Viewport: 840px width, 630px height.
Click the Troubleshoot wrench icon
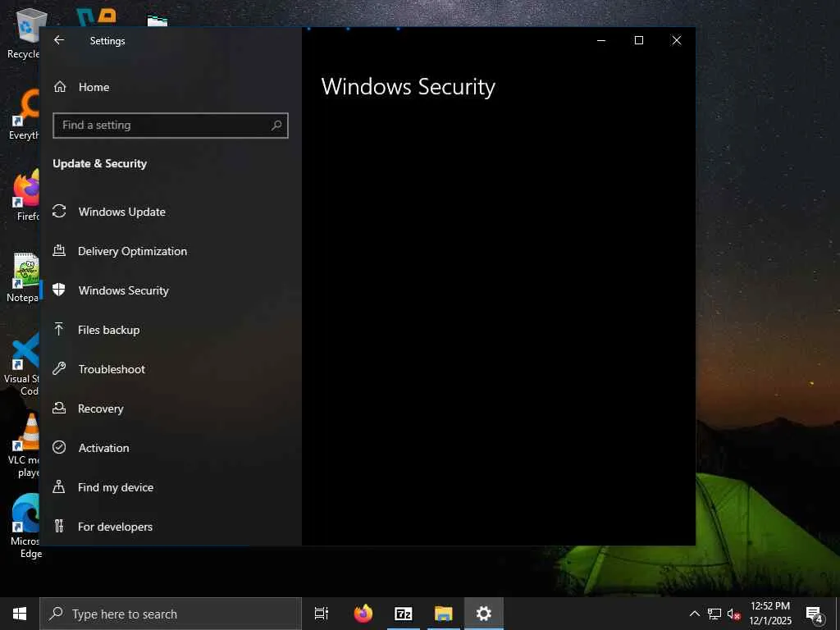click(59, 368)
